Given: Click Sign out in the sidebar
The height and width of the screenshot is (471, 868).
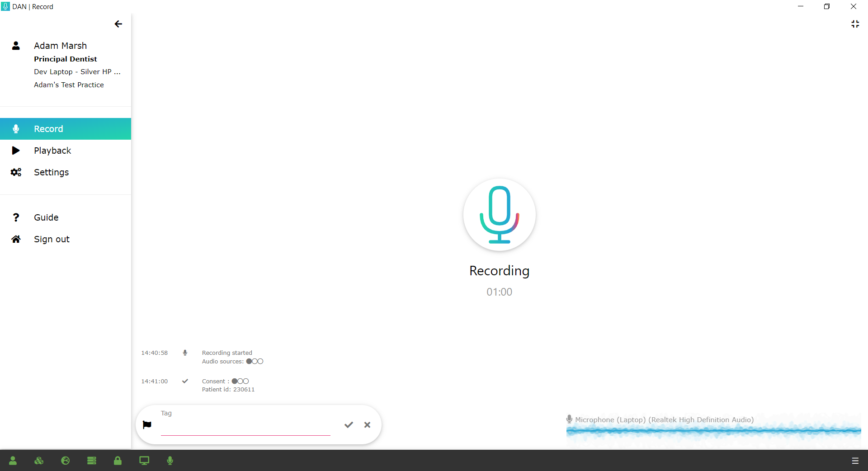Looking at the screenshot, I should (52, 239).
